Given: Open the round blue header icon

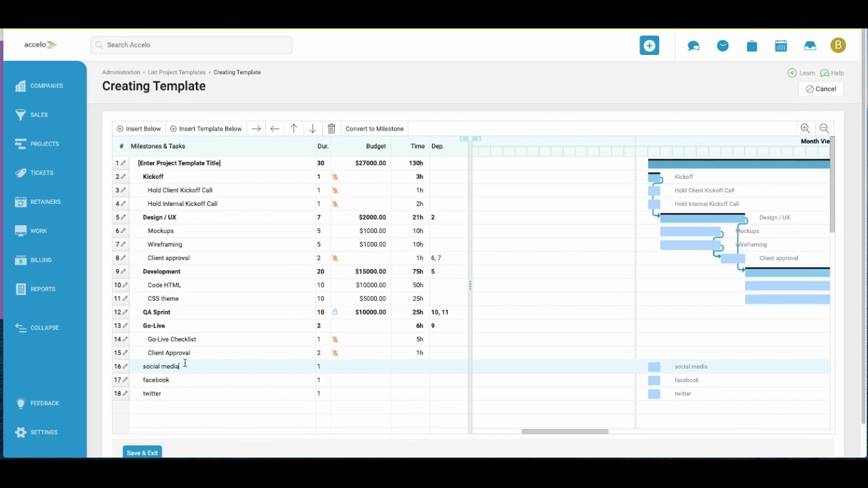Looking at the screenshot, I should coord(723,45).
